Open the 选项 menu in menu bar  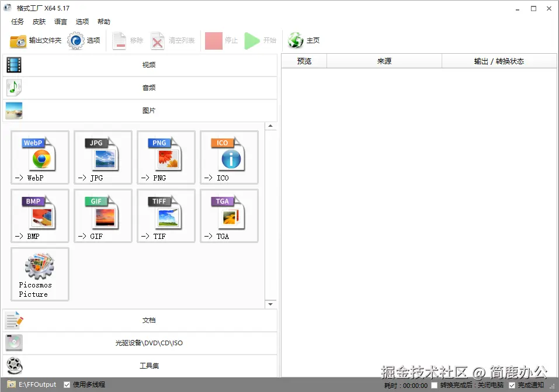(x=82, y=22)
